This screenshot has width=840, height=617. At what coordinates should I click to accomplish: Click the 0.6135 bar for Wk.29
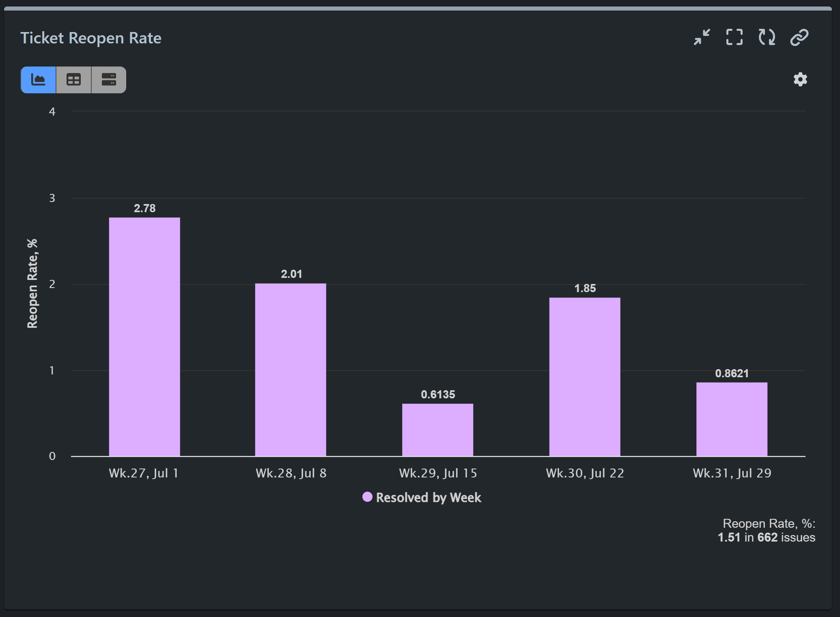coord(437,430)
